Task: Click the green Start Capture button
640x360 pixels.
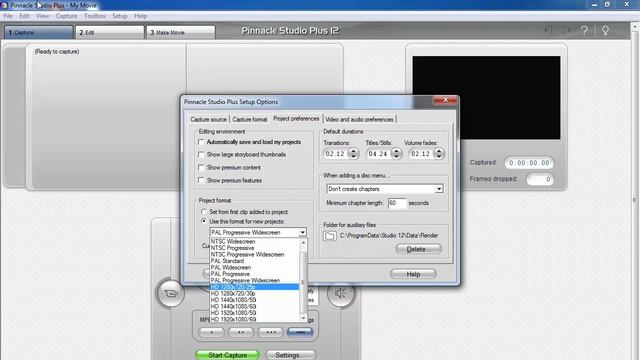Action: click(227, 355)
